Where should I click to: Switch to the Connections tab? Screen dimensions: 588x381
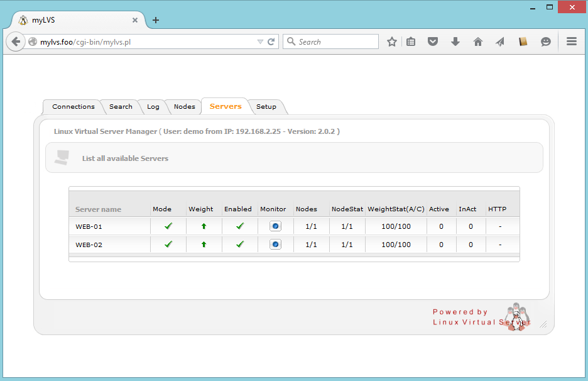[x=73, y=107]
